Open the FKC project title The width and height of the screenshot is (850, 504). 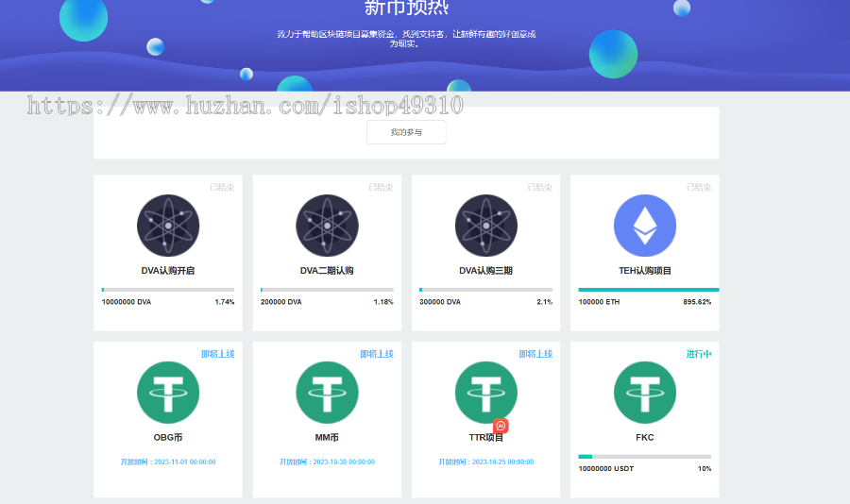(644, 437)
